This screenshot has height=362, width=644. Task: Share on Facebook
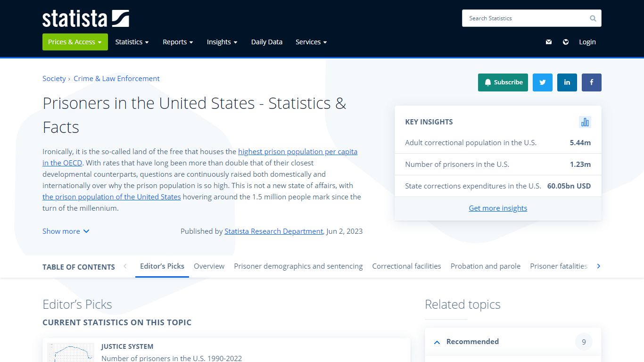[592, 82]
